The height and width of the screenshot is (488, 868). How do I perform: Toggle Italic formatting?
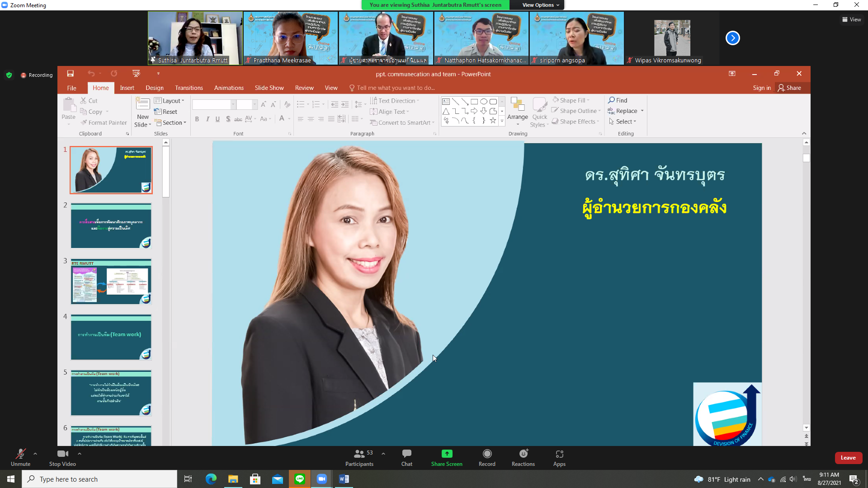pos(208,119)
